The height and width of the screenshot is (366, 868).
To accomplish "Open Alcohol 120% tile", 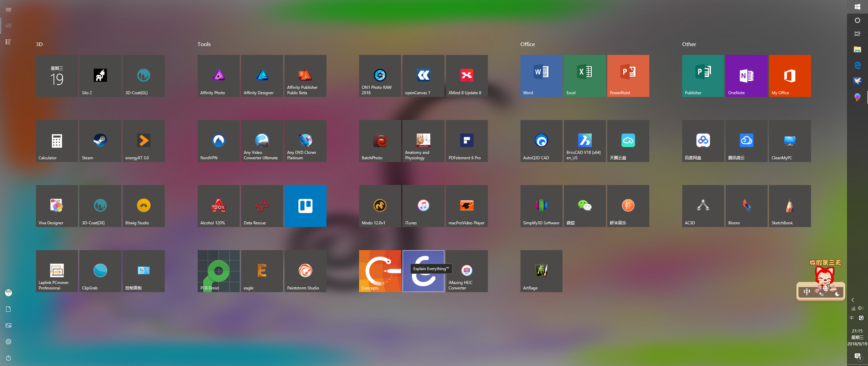I will 219,206.
